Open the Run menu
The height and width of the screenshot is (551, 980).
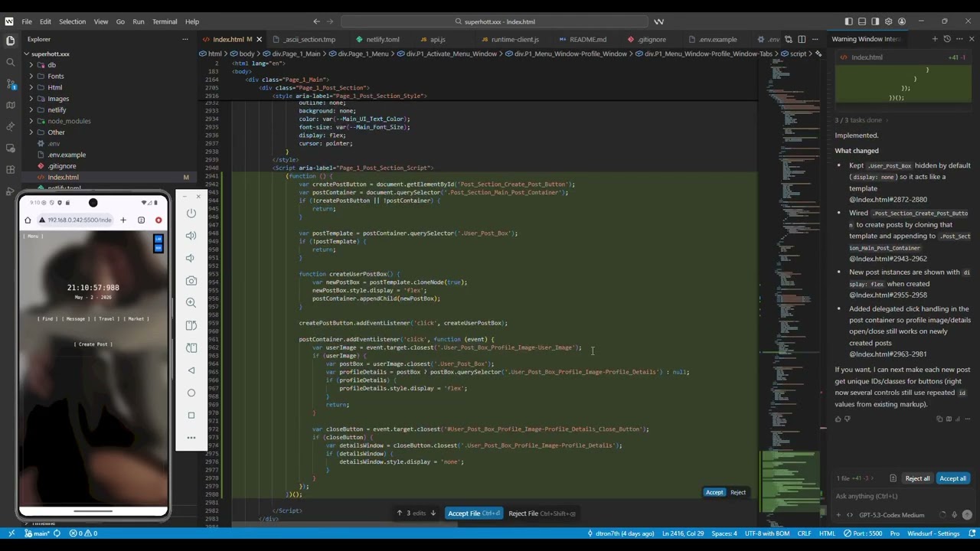pos(138,21)
